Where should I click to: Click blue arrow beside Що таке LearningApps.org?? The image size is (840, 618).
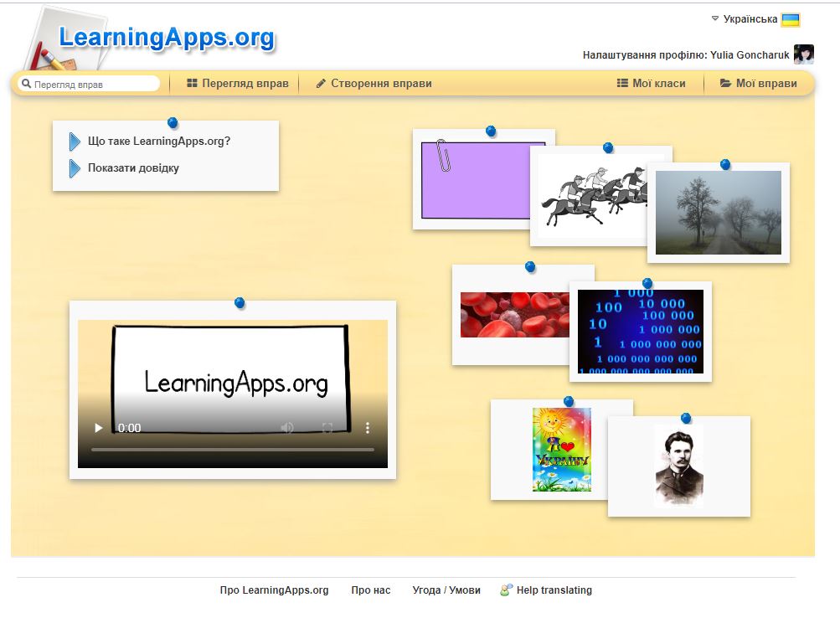75,142
